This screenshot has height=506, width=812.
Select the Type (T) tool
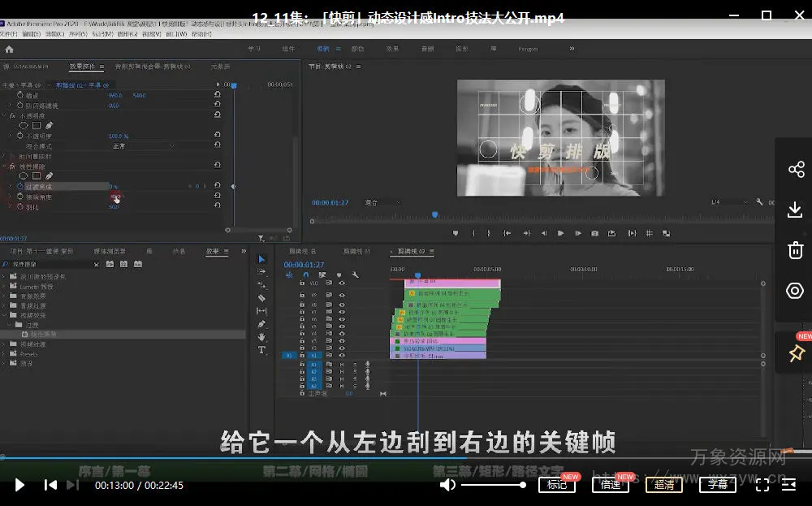[x=261, y=350]
